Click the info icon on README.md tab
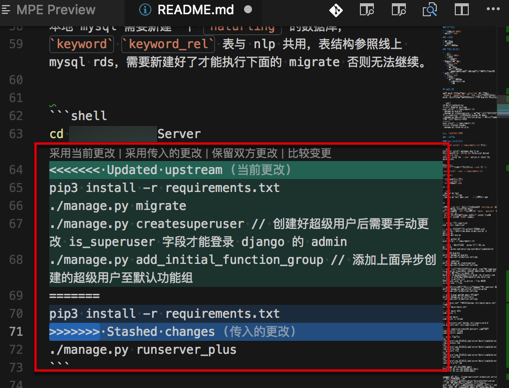The height and width of the screenshot is (388, 509). (145, 10)
